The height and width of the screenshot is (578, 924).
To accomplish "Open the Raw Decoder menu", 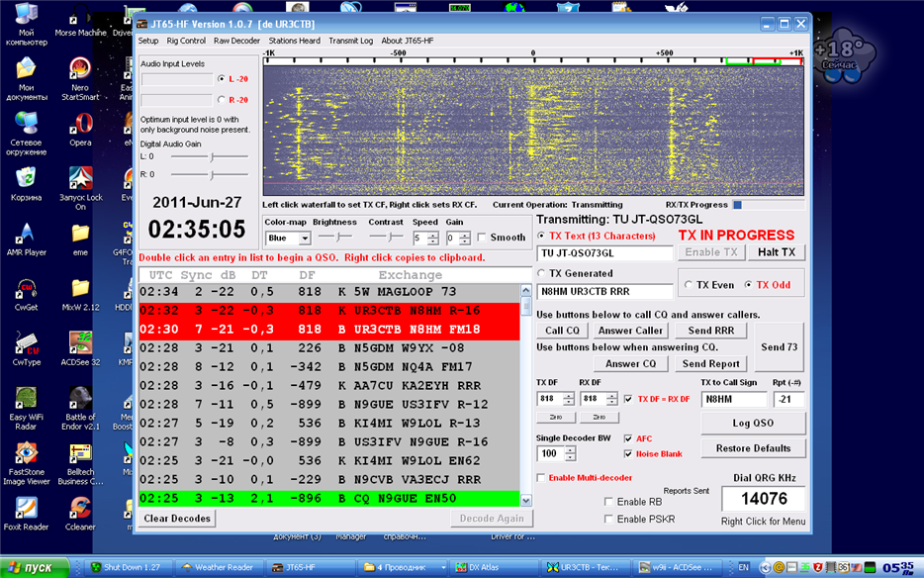I will pos(236,41).
